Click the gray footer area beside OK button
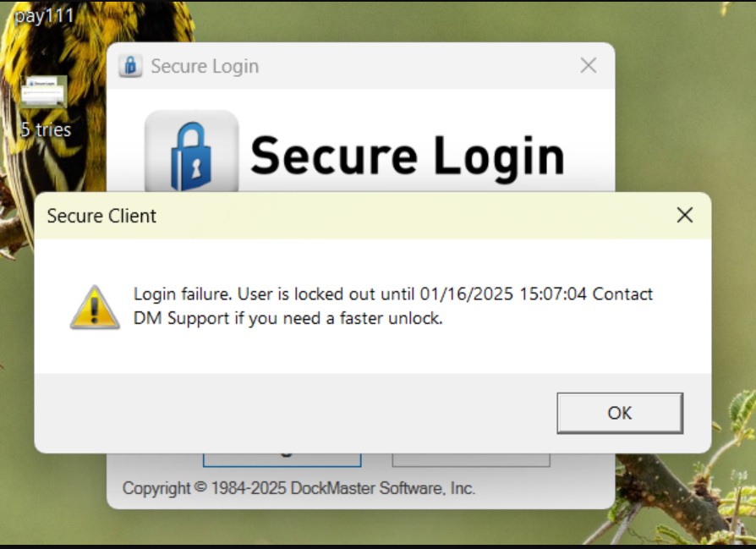The width and height of the screenshot is (756, 549). click(295, 413)
